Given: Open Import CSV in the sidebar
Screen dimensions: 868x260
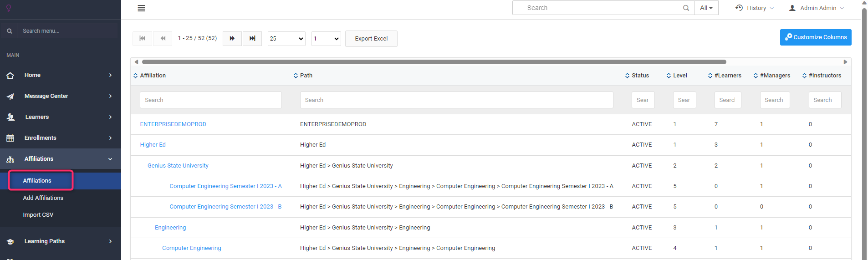Looking at the screenshot, I should (x=38, y=215).
